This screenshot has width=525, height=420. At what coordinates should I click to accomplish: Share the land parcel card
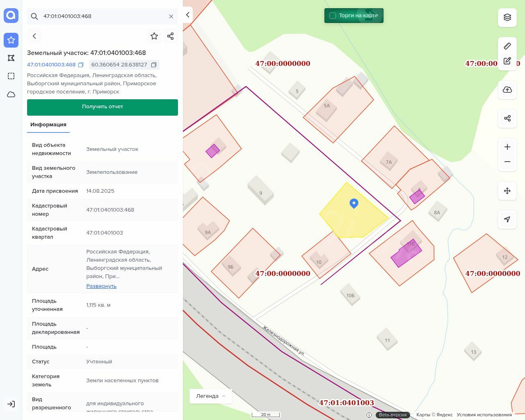point(171,36)
